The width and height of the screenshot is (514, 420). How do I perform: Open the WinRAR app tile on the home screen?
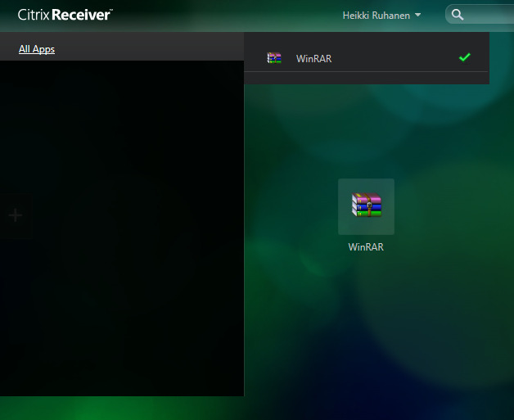coord(366,206)
